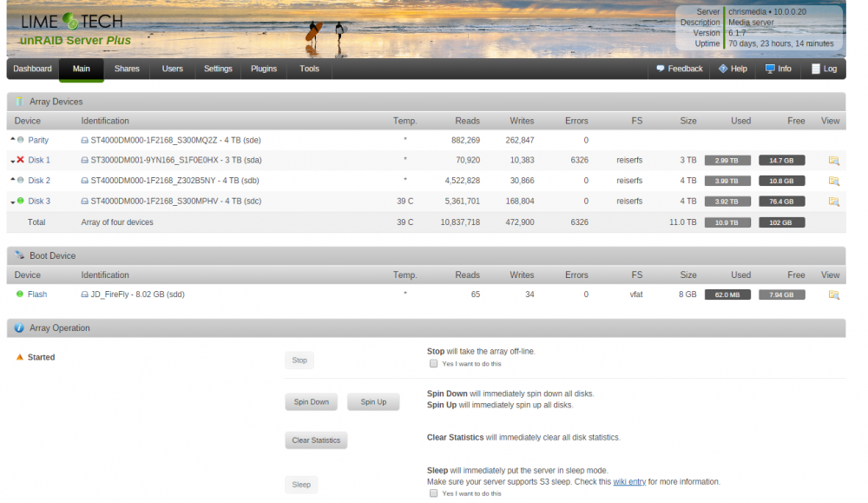The height and width of the screenshot is (503, 868).
Task: Click the Lime Tech logo
Action: (72, 22)
